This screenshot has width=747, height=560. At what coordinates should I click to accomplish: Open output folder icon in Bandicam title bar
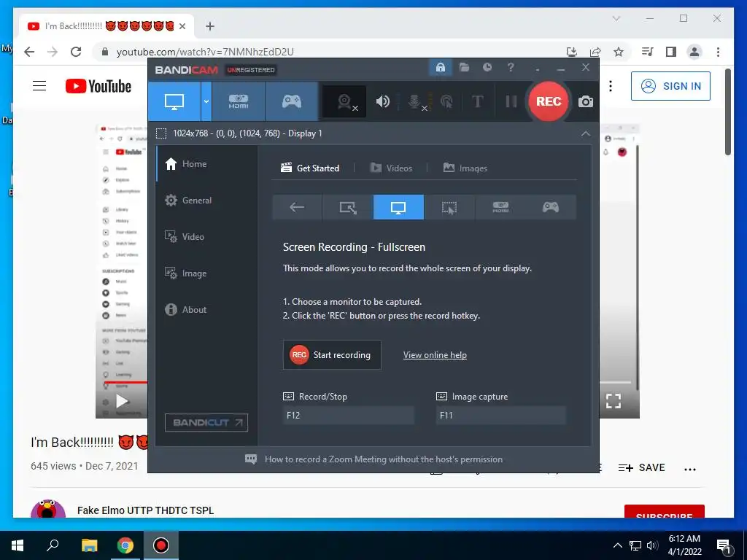coord(464,67)
